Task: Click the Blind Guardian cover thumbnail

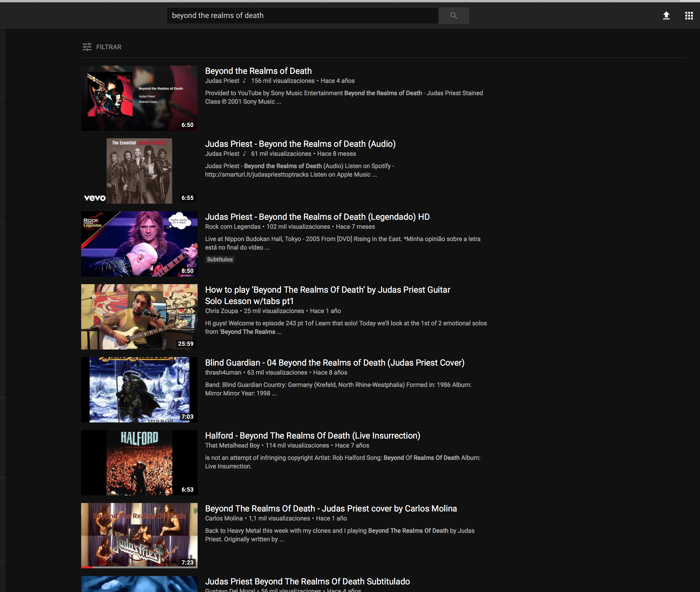Action: [x=139, y=390]
